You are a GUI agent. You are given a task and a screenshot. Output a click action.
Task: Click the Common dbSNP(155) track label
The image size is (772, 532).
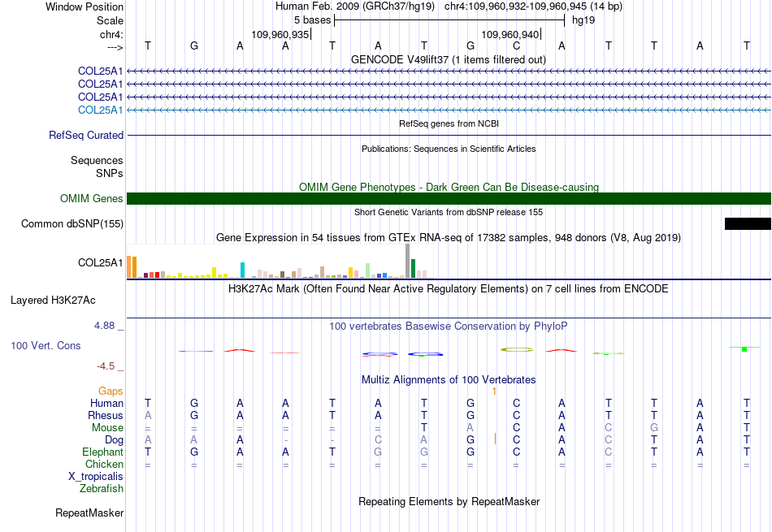point(72,224)
